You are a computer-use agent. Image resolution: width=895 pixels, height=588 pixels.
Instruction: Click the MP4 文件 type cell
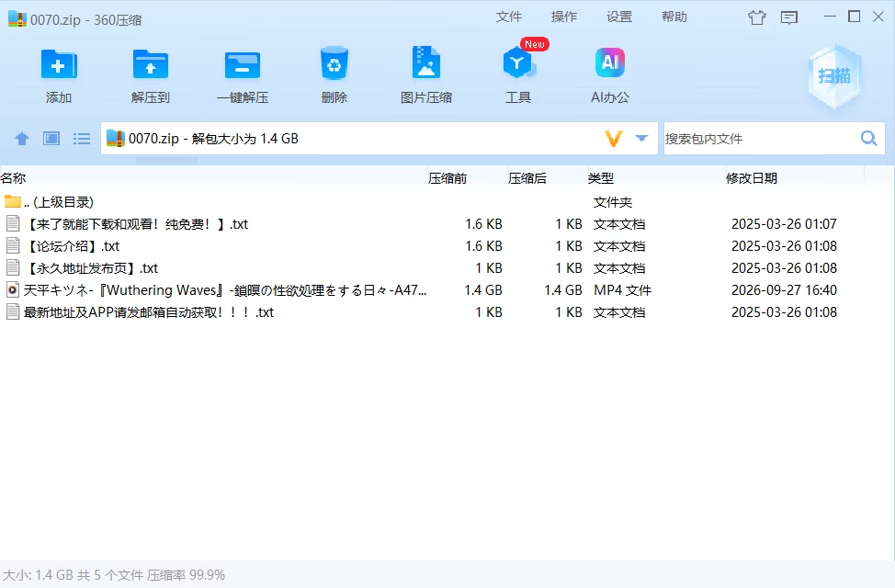[623, 290]
